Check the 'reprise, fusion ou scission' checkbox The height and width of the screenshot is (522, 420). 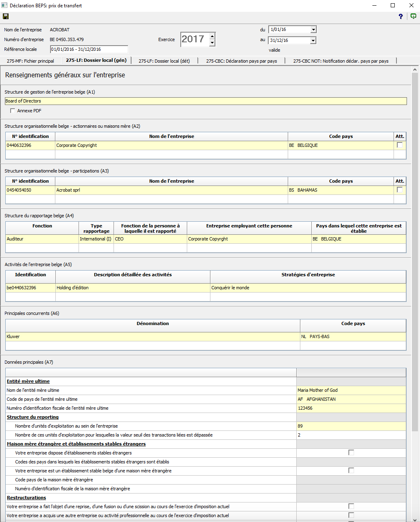point(351,506)
